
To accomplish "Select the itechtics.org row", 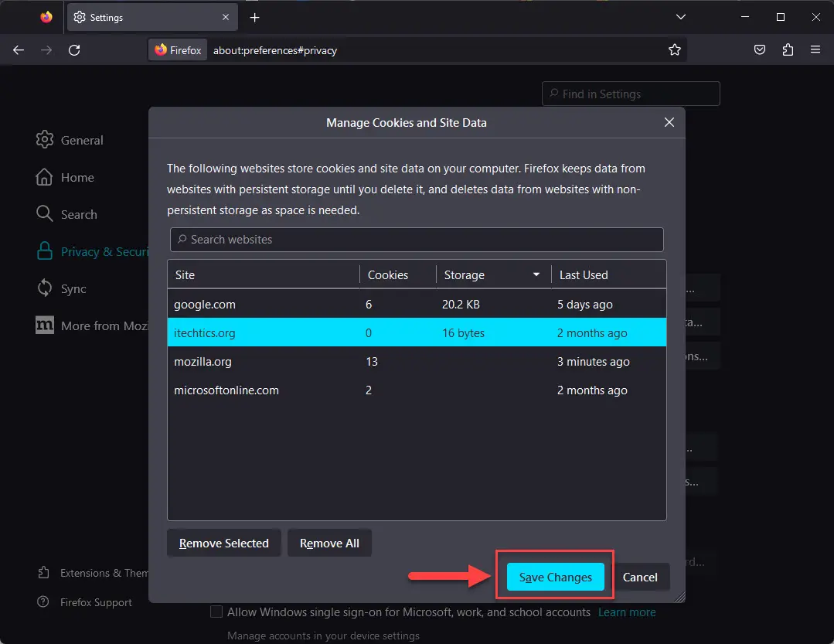I will click(x=417, y=332).
